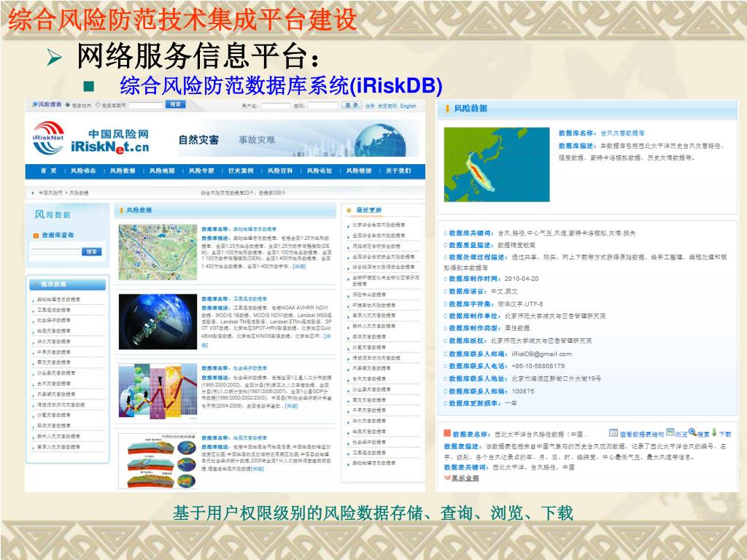Click 中国风险网 breadcrumb link
The image size is (747, 560).
50,192
